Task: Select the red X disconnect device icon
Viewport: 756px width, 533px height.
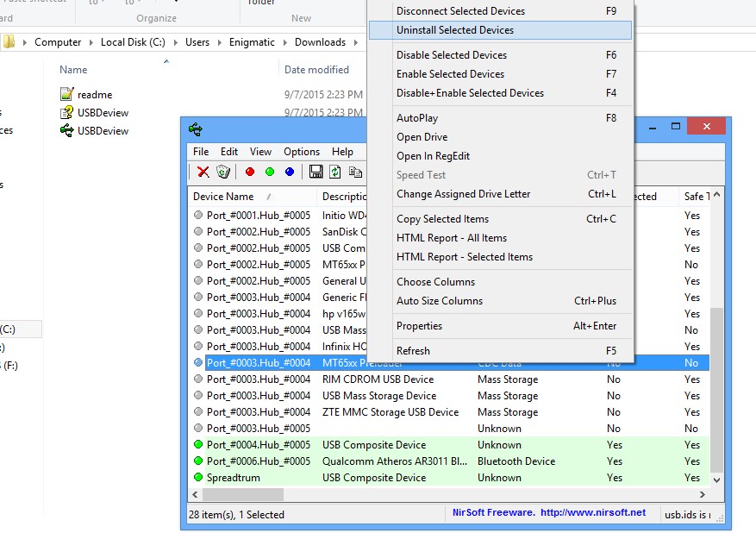Action: coord(202,172)
